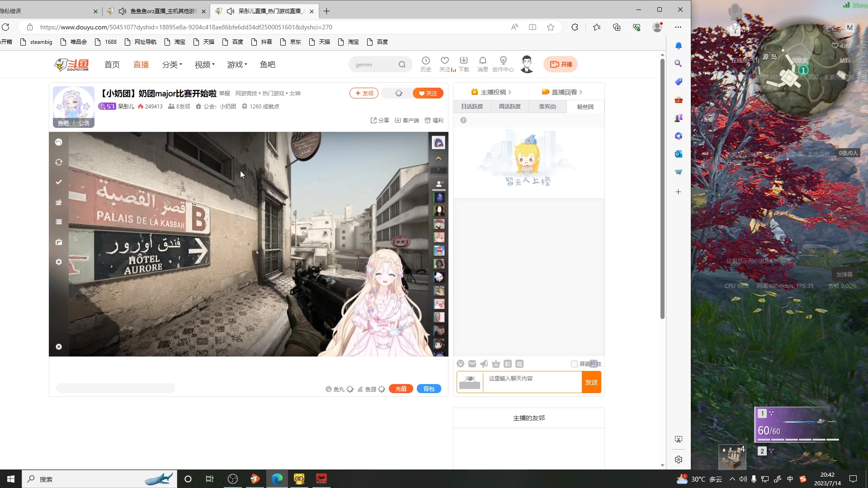
Task: Click the envelope icon in chat toolbar
Action: coord(472,364)
